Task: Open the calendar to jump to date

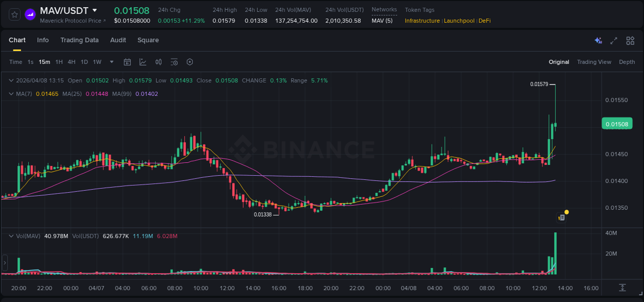Action: (x=127, y=62)
